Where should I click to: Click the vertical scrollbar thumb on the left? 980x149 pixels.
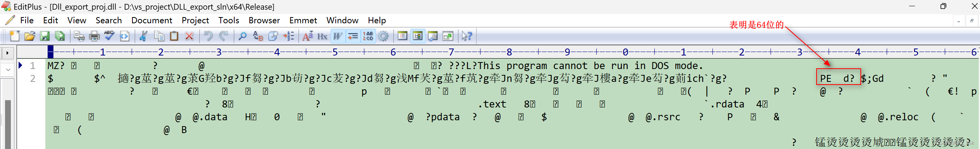point(7,124)
